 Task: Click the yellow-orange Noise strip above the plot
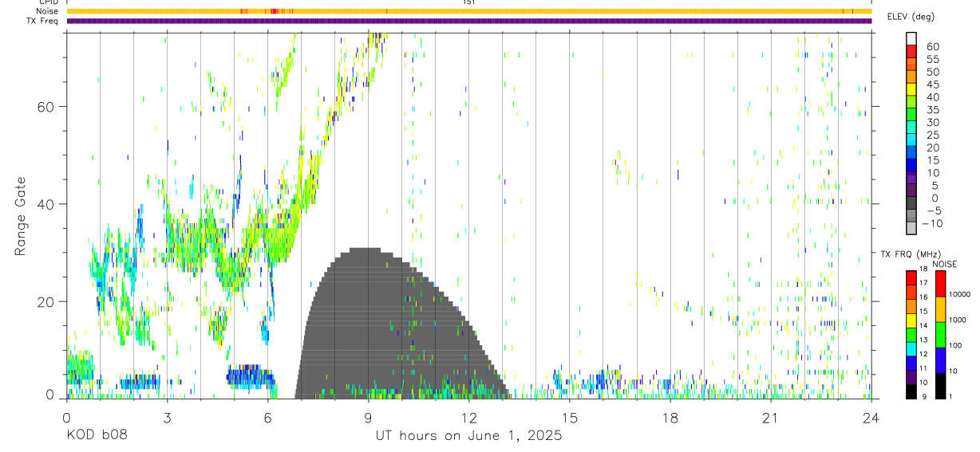coord(468,11)
